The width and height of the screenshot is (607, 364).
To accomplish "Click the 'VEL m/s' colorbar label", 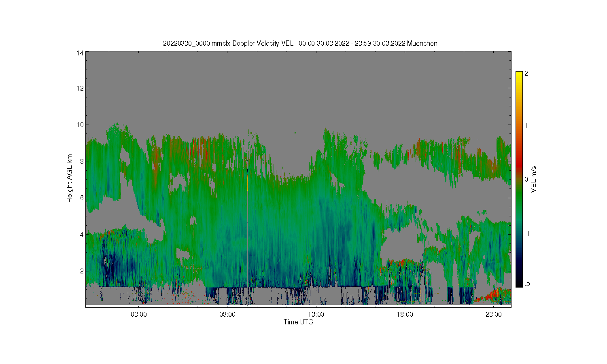I will [x=534, y=179].
